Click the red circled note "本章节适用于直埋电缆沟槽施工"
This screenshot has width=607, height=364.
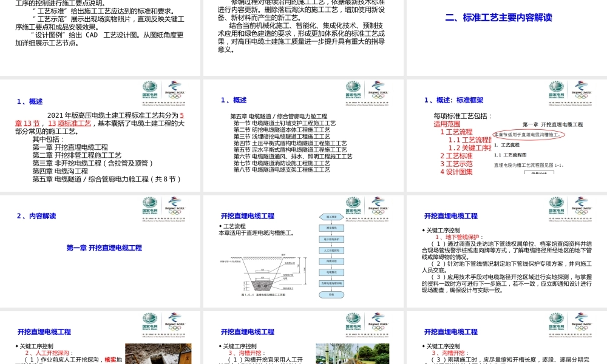point(529,135)
